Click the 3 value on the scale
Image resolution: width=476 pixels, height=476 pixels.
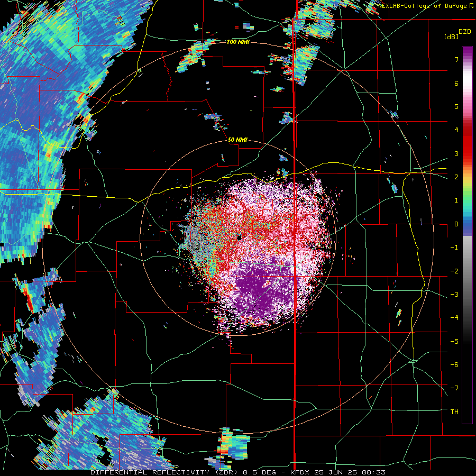coord(456,153)
